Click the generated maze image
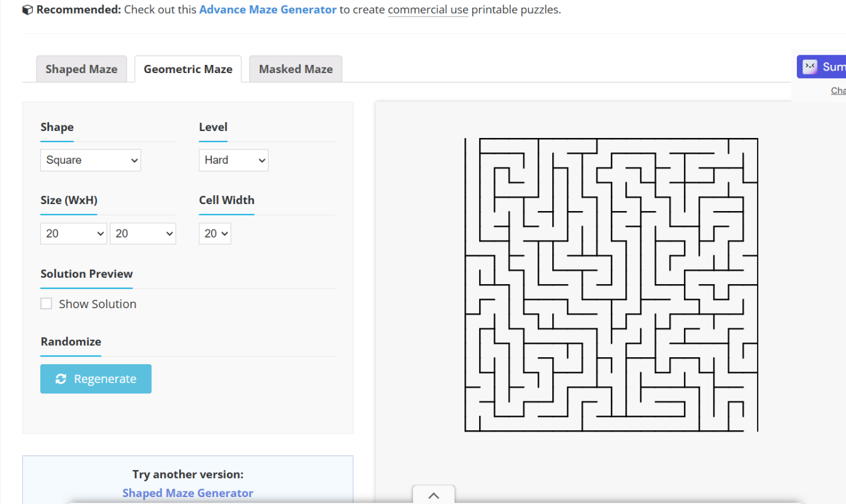846x504 pixels. click(611, 285)
